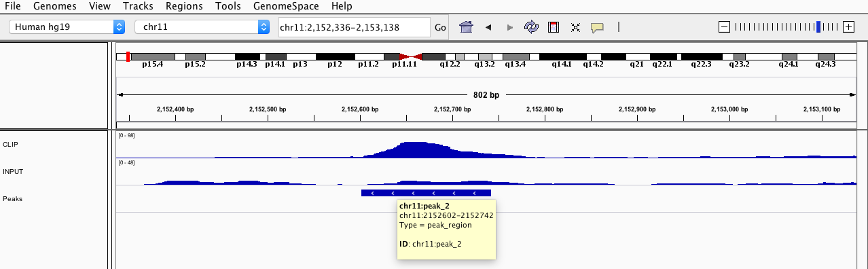This screenshot has height=269, width=868.
Task: Zoom in with the plus button
Action: [848, 27]
